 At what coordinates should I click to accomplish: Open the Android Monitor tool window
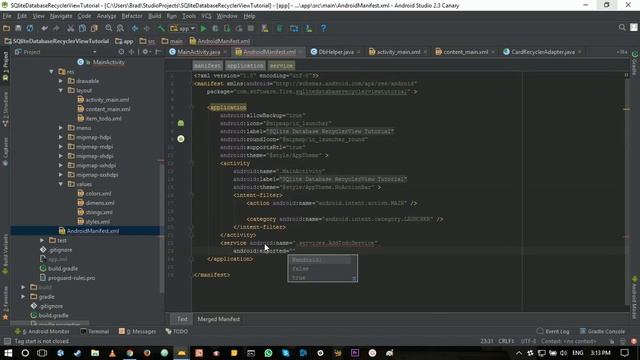[42, 331]
